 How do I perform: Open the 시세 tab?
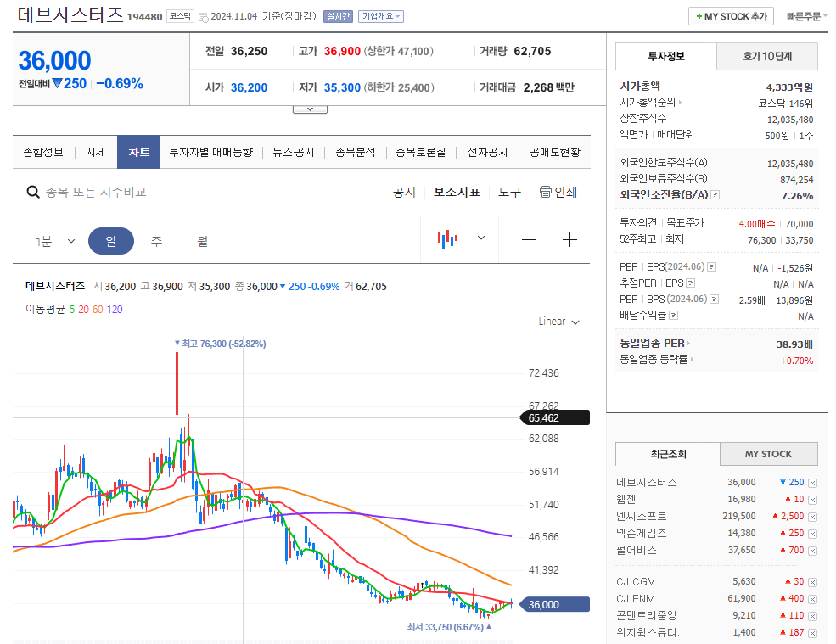pyautogui.click(x=95, y=153)
